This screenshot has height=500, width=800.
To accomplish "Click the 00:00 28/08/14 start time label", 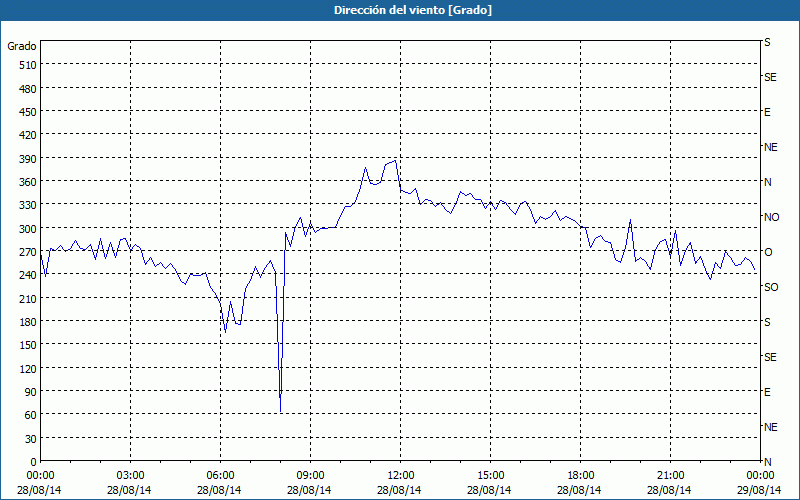I will pos(39,483).
